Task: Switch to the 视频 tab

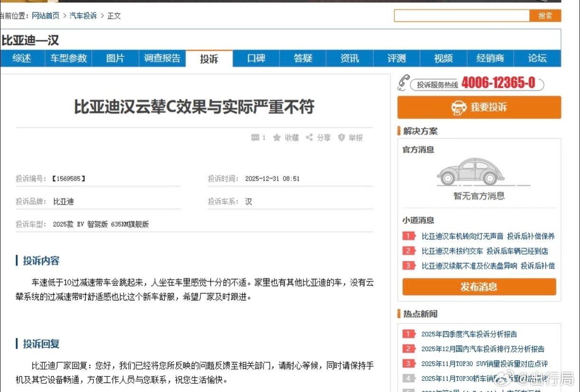Action: [443, 58]
